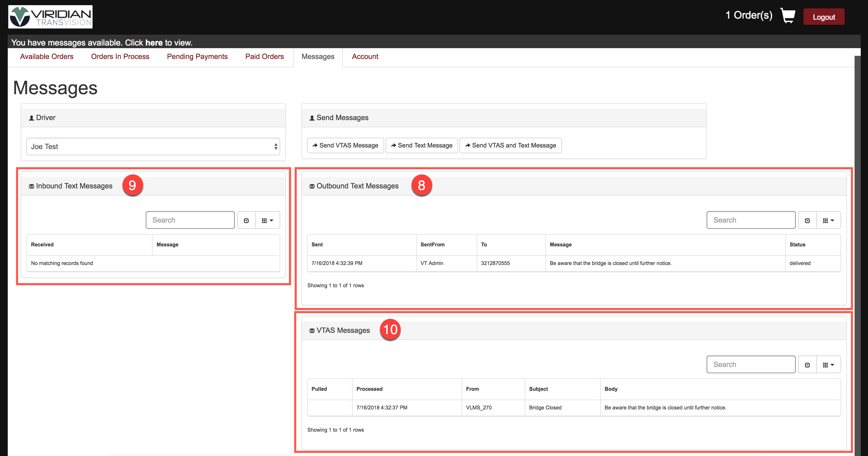868x456 pixels.
Task: Open columns dropdown in Outbound Text Messages
Action: [828, 220]
